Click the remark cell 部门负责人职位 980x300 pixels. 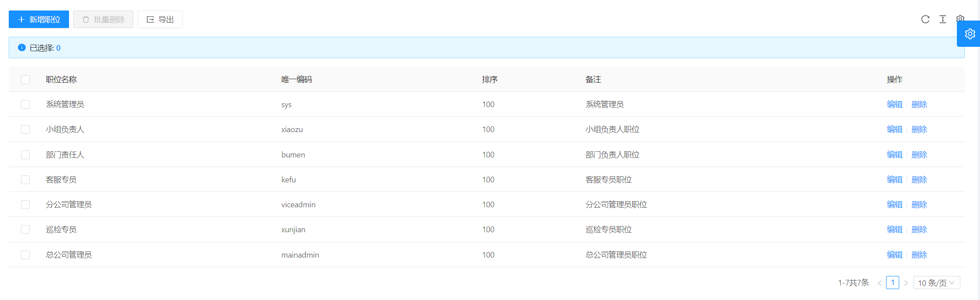tap(613, 154)
